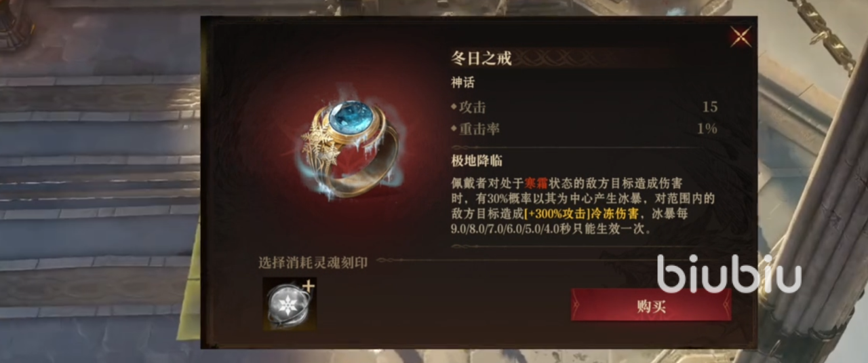Screen dimensions: 868x363
Task: Click the 重击率 value 1%
Action: (707, 128)
